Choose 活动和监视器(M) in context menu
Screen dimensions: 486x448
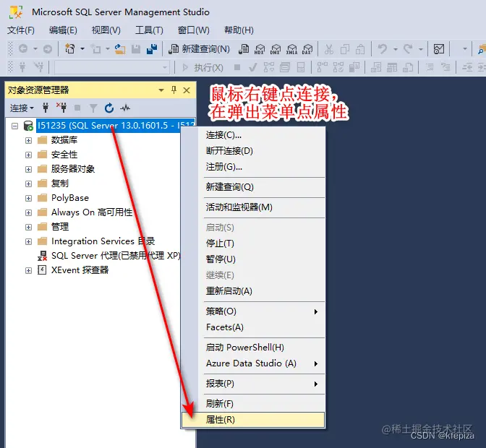tap(253, 207)
